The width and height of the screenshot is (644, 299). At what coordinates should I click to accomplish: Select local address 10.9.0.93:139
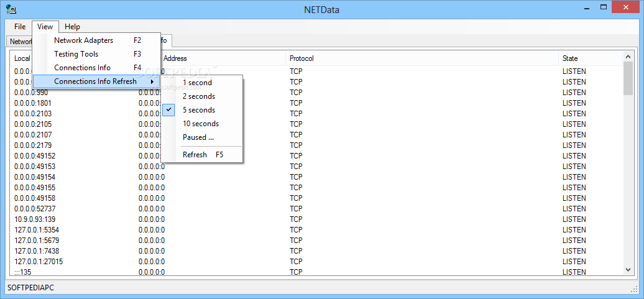[x=35, y=219]
